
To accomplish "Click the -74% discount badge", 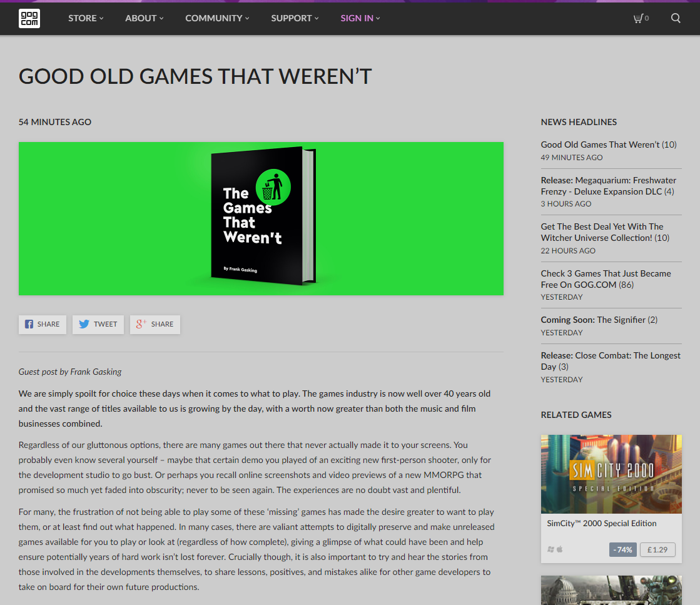I will point(623,550).
